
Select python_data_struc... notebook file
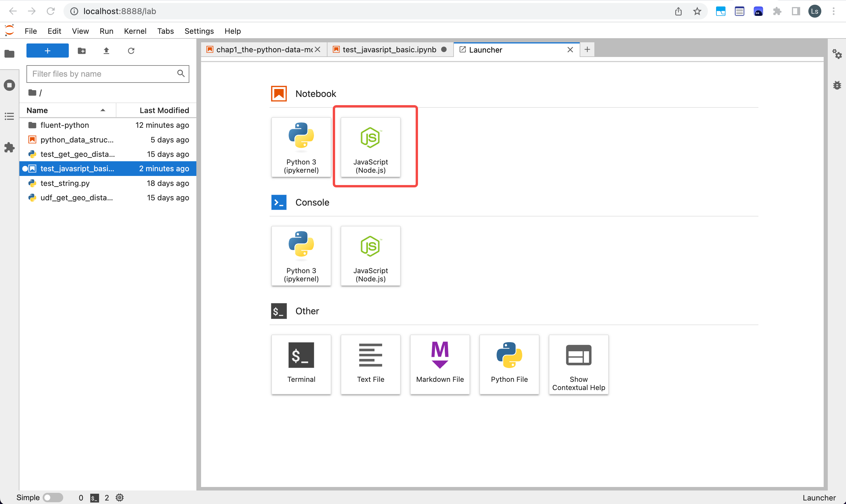[x=108, y=140]
